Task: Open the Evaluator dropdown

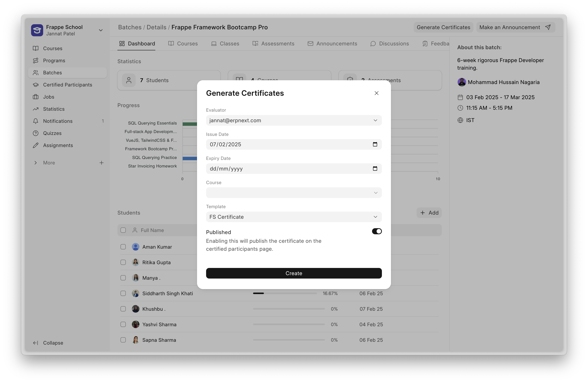Action: [x=293, y=120]
